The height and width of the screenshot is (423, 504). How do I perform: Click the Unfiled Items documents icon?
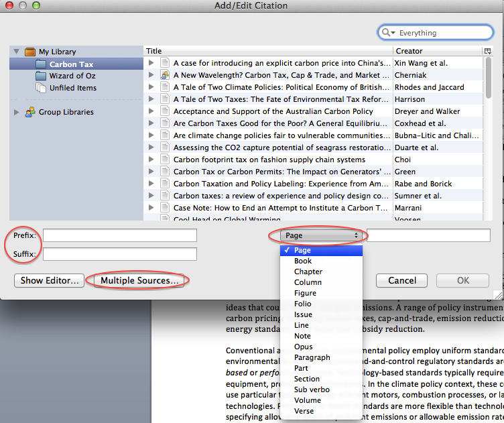point(41,88)
